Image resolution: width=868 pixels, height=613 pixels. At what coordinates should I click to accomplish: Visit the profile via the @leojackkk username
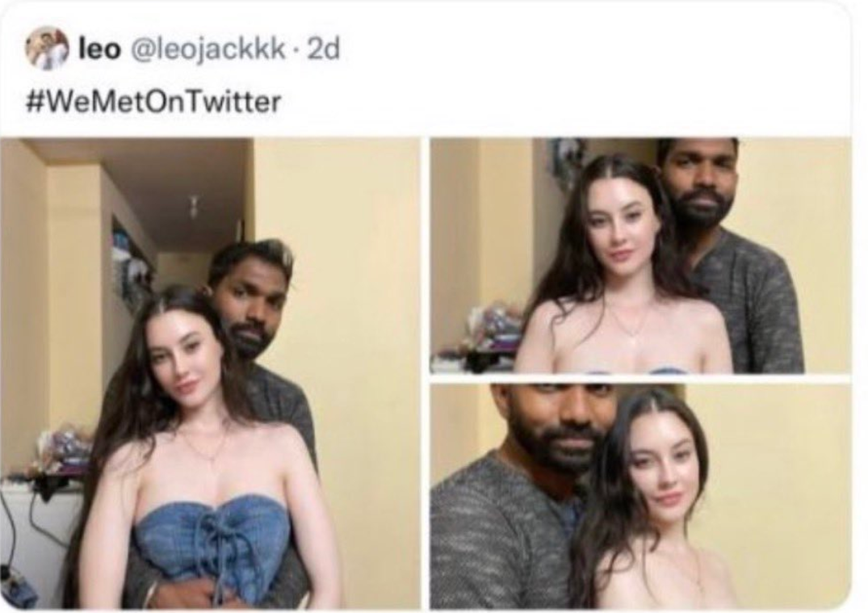pos(208,50)
